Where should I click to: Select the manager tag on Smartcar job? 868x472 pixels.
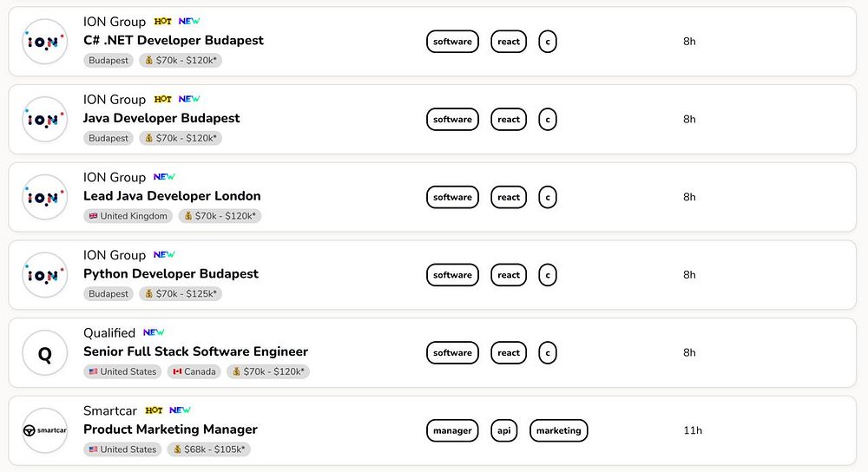pyautogui.click(x=452, y=430)
